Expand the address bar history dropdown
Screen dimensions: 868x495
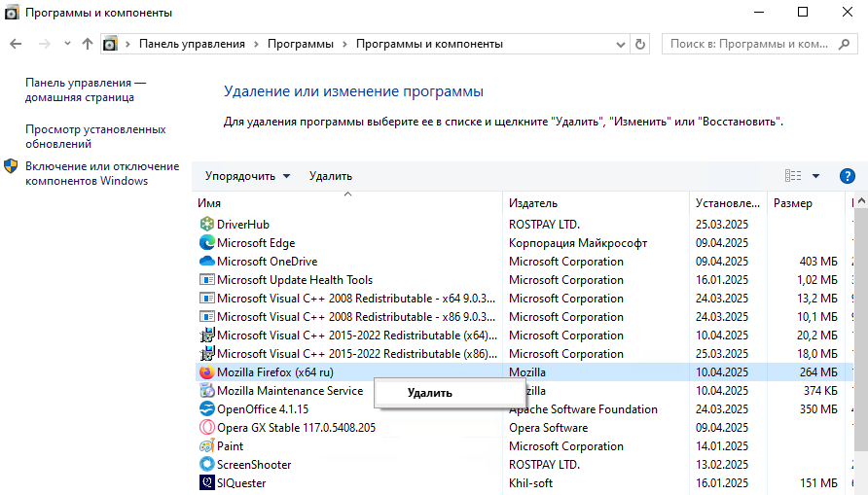[621, 44]
